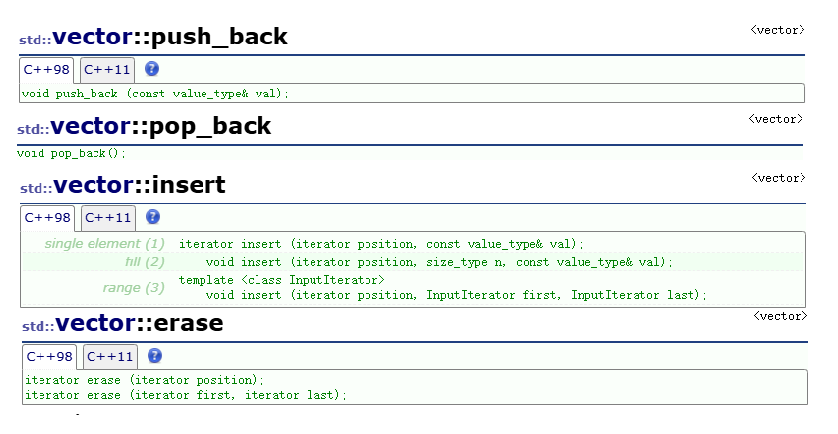
Task: Click 'vector' class link in insert heading
Action: (x=92, y=186)
